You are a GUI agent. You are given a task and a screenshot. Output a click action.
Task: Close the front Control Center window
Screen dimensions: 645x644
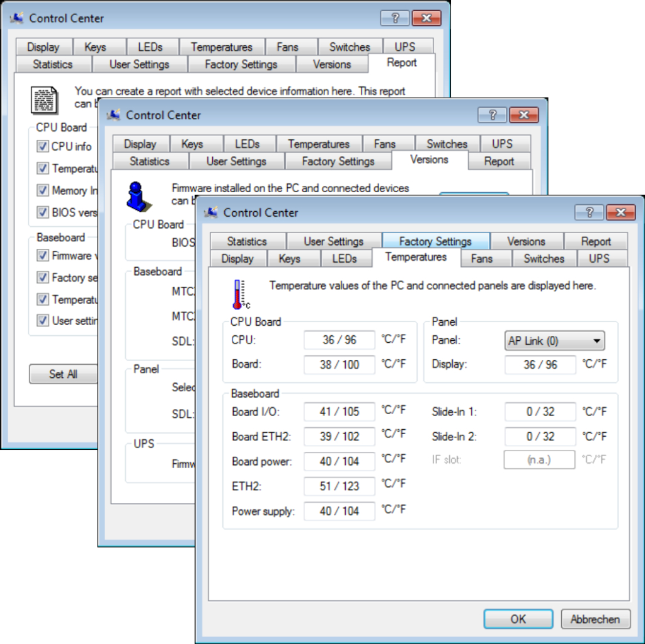tap(620, 212)
